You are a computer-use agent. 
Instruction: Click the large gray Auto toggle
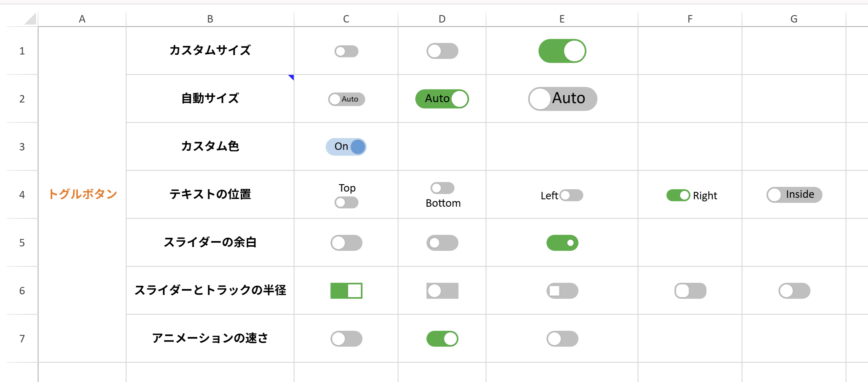coord(562,99)
